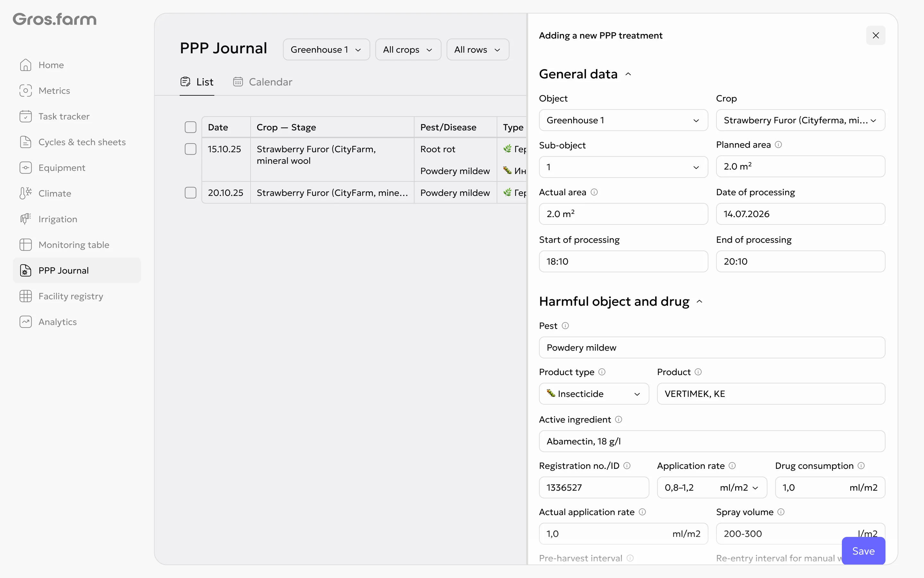
Task: Click the Planned area input field
Action: [x=801, y=166]
